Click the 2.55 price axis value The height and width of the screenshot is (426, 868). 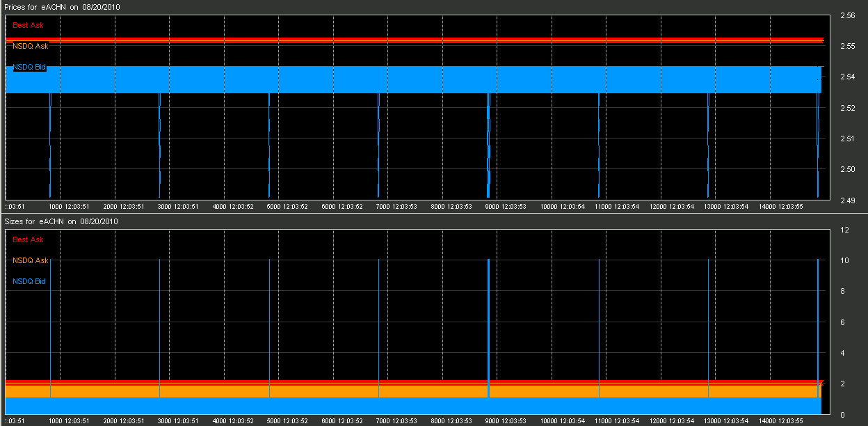[847, 46]
